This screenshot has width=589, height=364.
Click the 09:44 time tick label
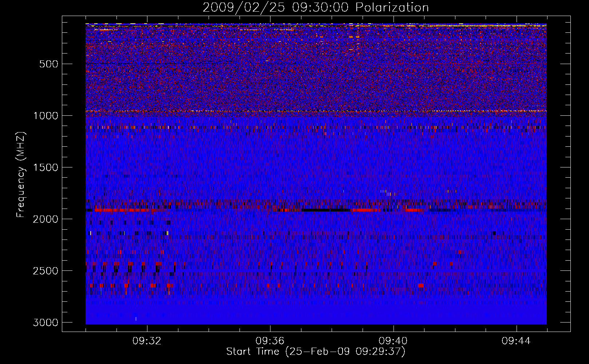pos(516,341)
